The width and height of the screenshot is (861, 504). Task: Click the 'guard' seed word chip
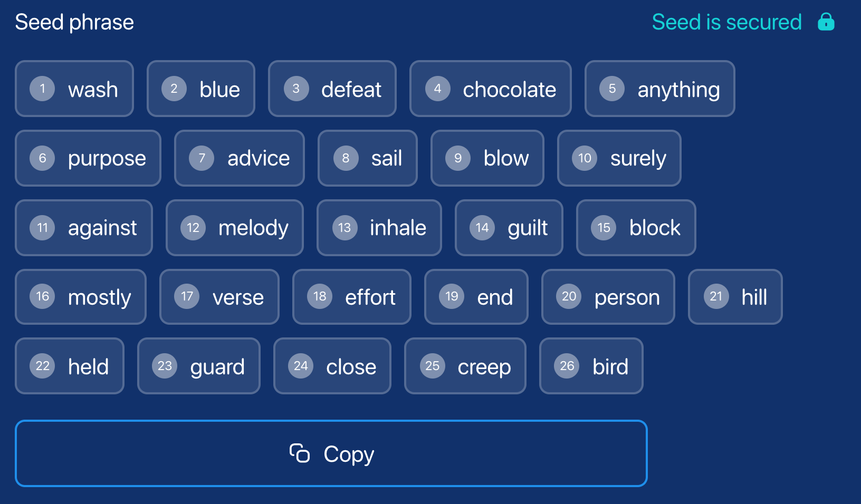[198, 366]
